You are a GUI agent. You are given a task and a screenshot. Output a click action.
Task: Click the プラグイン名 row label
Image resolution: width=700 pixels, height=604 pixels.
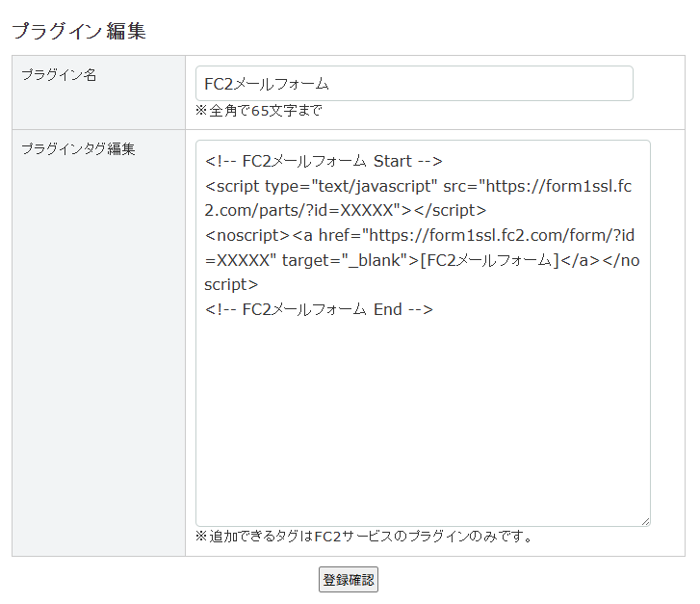[60, 75]
